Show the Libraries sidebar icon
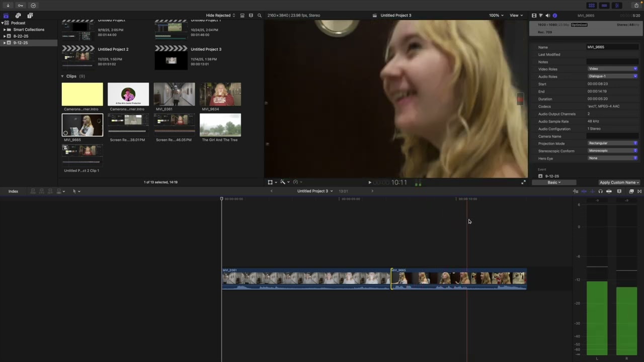Viewport: 644px width, 362px height. pyautogui.click(x=6, y=16)
